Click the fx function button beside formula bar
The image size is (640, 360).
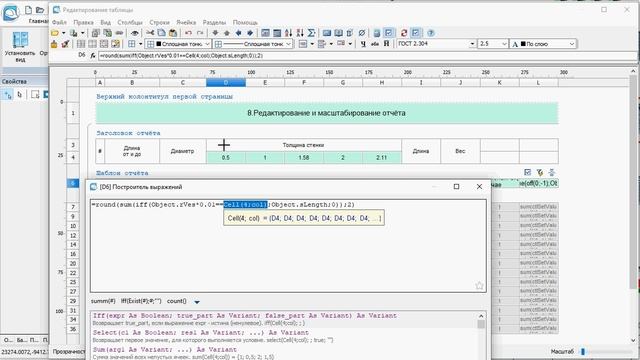click(x=93, y=55)
